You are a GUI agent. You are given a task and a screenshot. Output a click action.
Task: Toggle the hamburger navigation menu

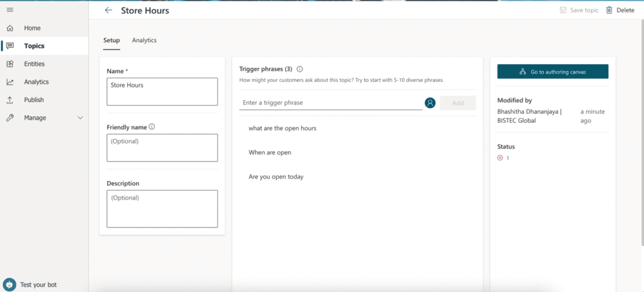[10, 9]
